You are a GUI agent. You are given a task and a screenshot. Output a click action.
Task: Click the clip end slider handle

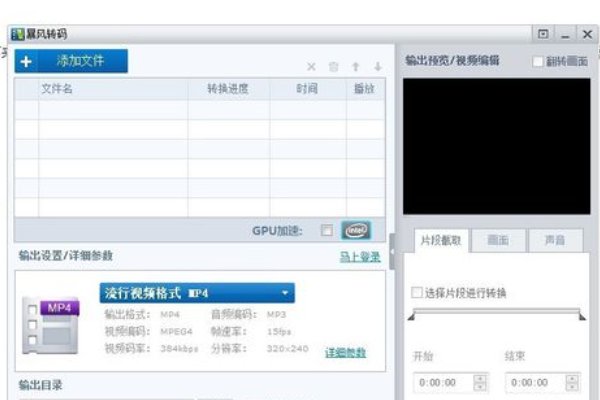point(582,316)
